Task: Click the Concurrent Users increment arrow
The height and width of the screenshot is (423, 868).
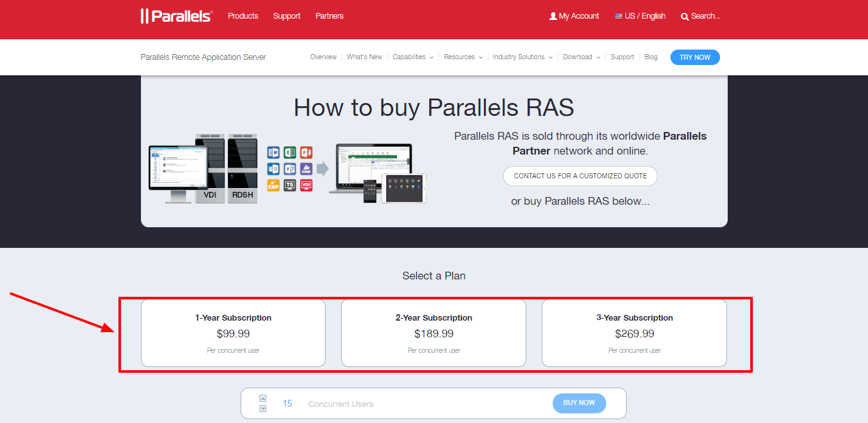Action: pyautogui.click(x=263, y=398)
